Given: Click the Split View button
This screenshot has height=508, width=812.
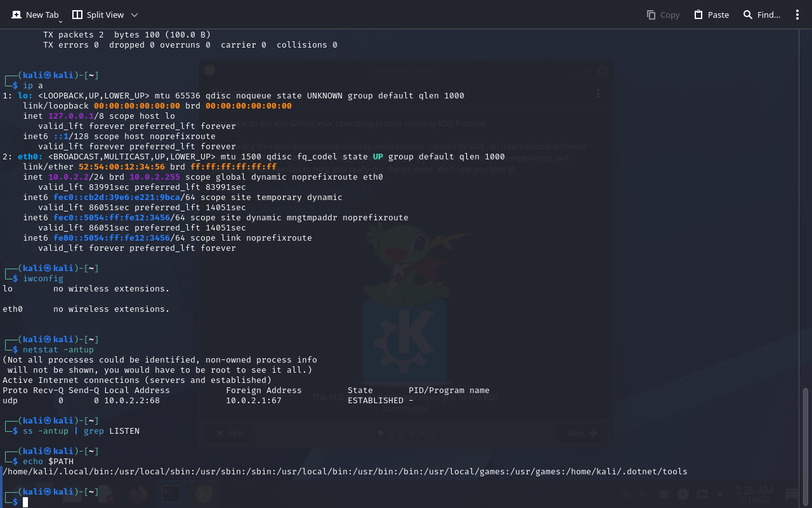Looking at the screenshot, I should (x=97, y=15).
